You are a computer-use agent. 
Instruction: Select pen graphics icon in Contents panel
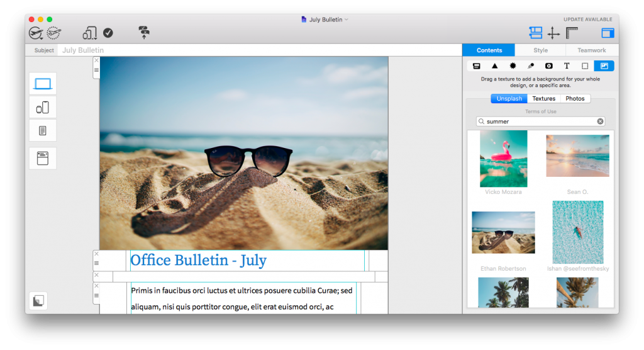click(531, 66)
